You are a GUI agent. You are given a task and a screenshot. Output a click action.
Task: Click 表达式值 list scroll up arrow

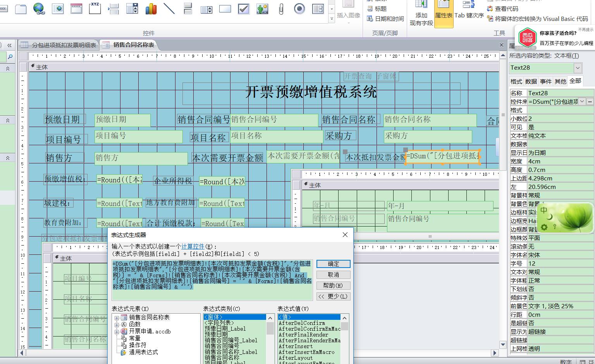pos(345,318)
